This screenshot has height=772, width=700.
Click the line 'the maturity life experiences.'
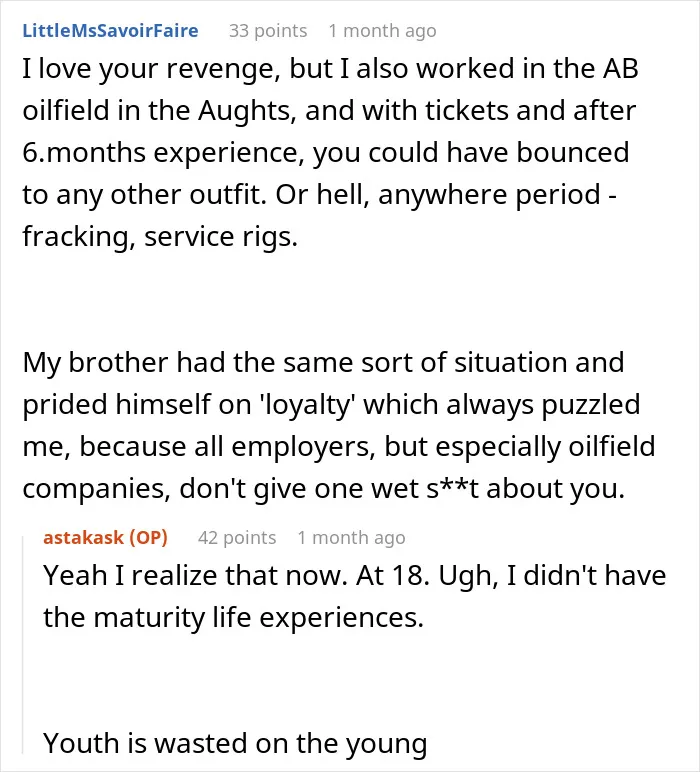point(233,617)
